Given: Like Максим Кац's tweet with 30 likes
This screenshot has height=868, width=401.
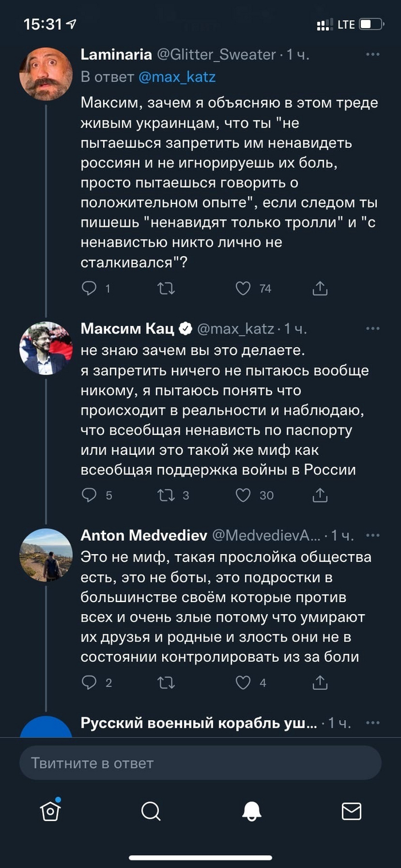Looking at the screenshot, I should tap(243, 495).
